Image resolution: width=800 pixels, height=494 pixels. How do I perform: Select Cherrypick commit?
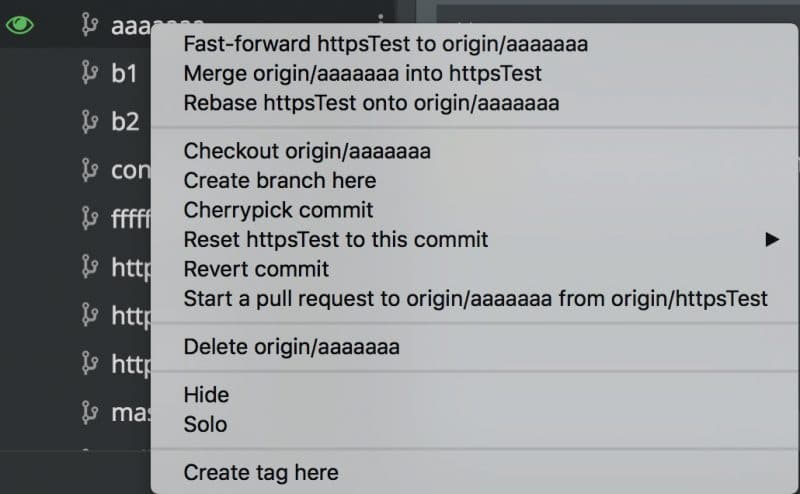pyautogui.click(x=278, y=210)
